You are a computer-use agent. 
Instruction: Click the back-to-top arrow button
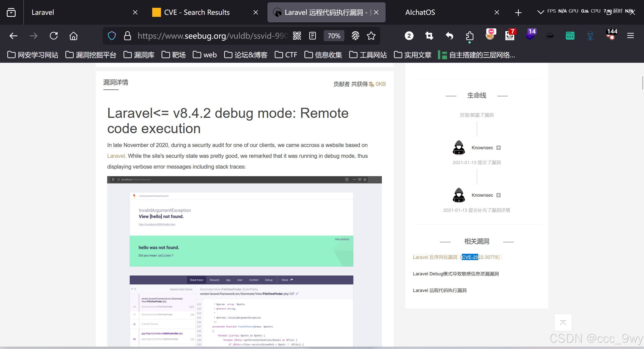click(x=563, y=323)
